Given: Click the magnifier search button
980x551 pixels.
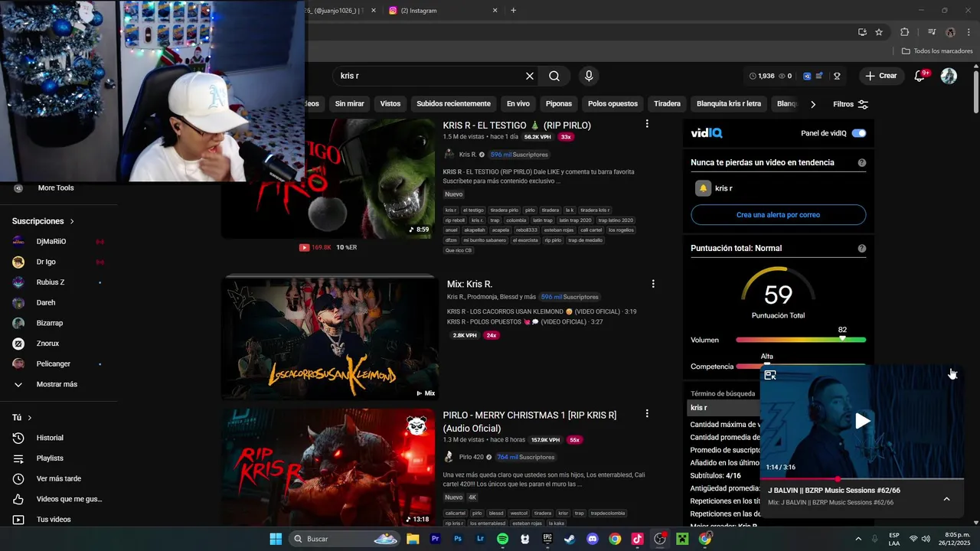Looking at the screenshot, I should [554, 76].
